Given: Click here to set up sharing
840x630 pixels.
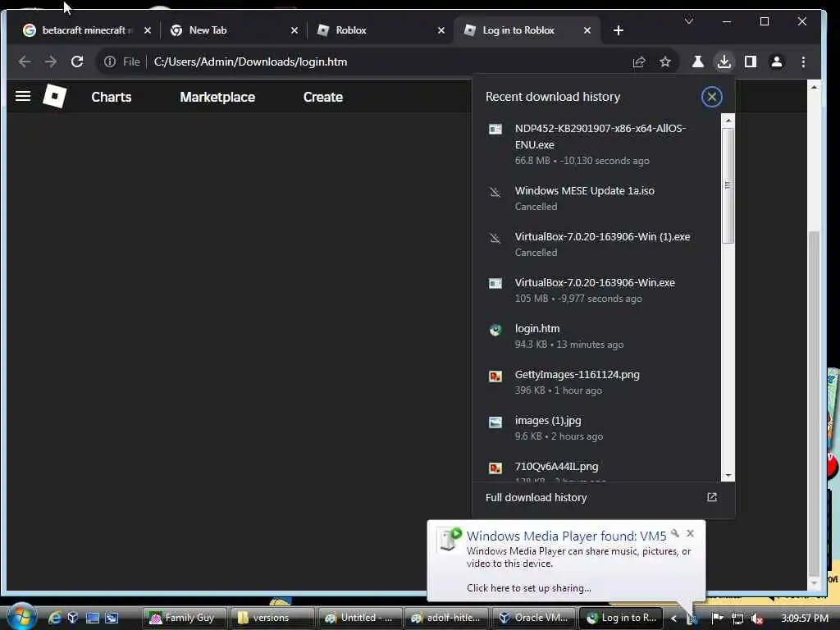Looking at the screenshot, I should click(529, 588).
